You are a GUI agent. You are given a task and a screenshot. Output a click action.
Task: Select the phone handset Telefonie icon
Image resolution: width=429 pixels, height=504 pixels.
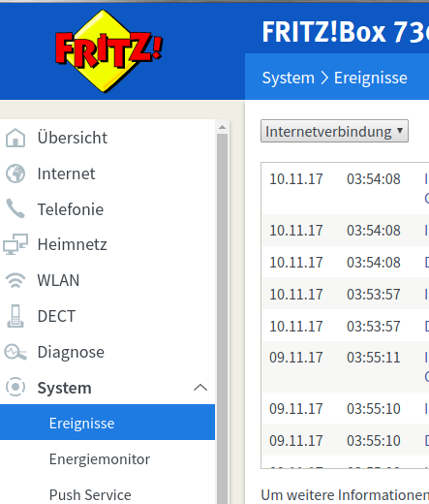(x=15, y=208)
